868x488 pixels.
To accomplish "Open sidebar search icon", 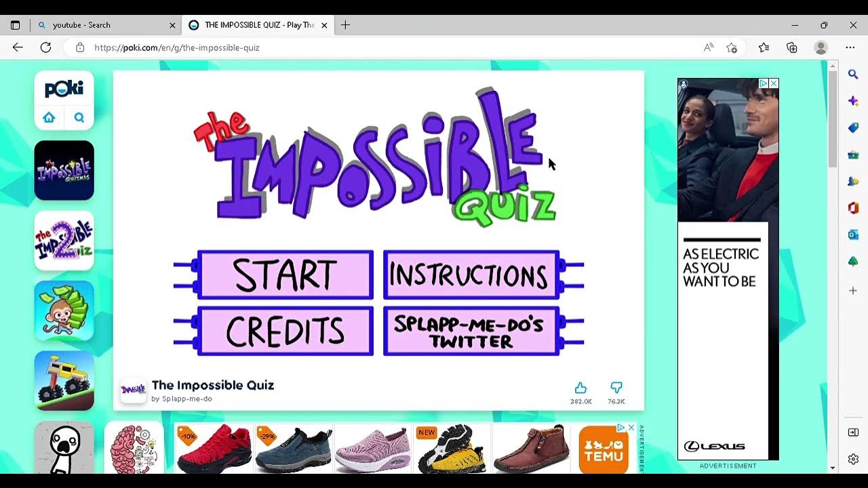I will tap(853, 74).
